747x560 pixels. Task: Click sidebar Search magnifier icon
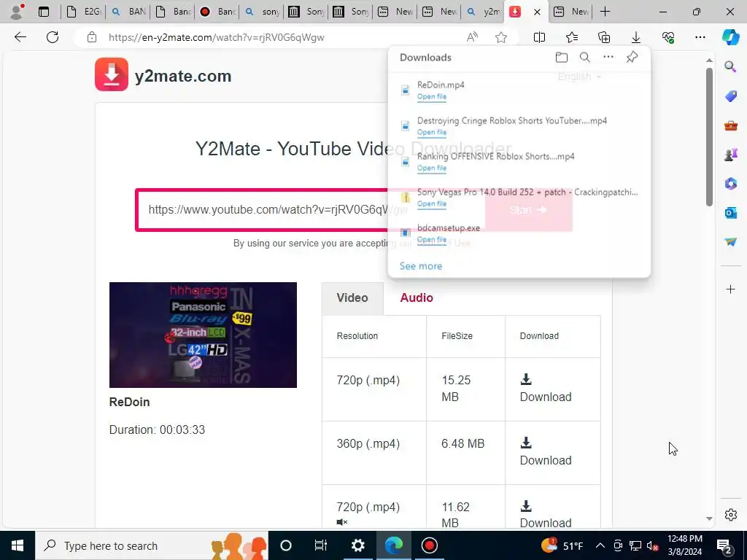click(730, 66)
